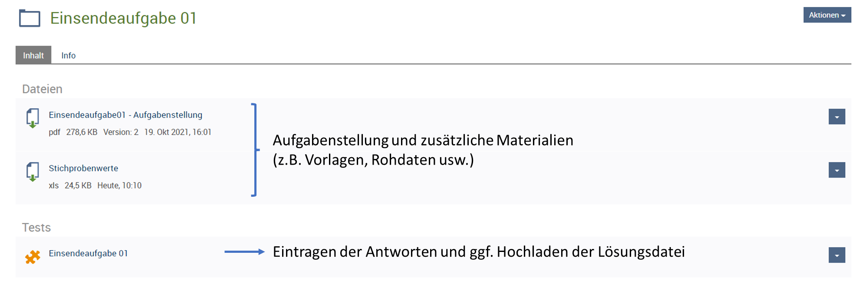This screenshot has height=288, width=868.
Task: Open the Stichprobenwerte file link
Action: (83, 168)
